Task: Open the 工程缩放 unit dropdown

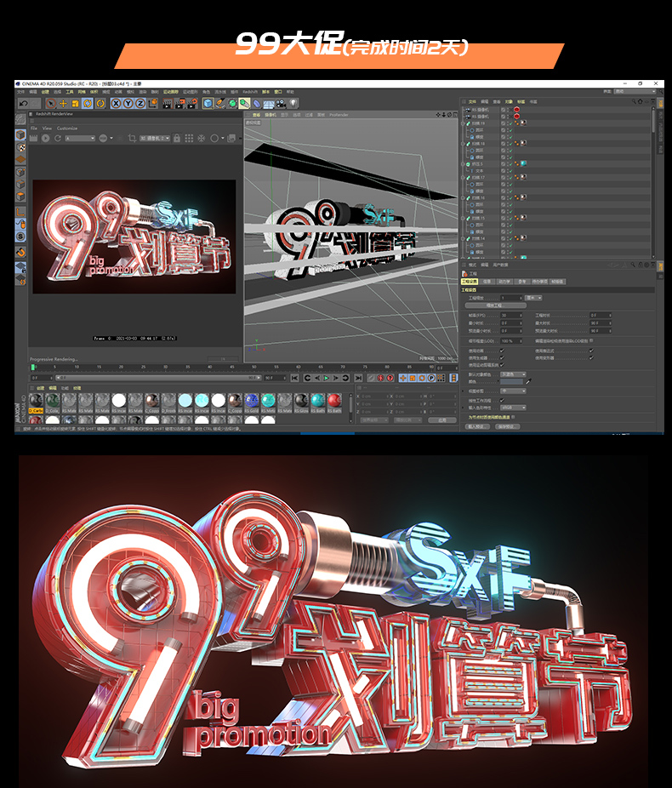Action: pyautogui.click(x=533, y=298)
